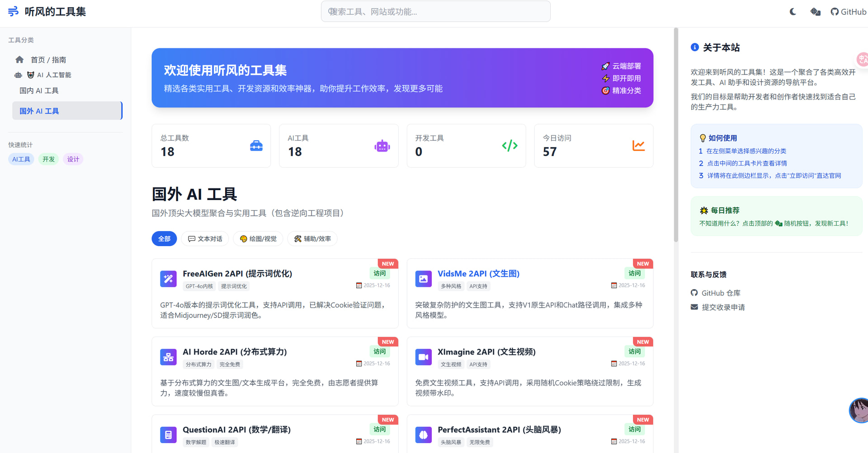Toggle dark mode with the moon icon

pos(793,12)
